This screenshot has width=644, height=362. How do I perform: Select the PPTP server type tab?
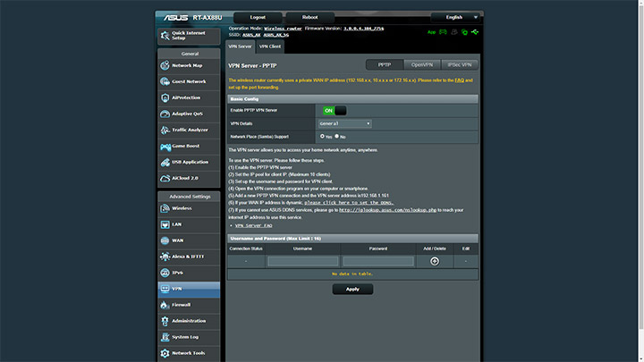(385, 65)
